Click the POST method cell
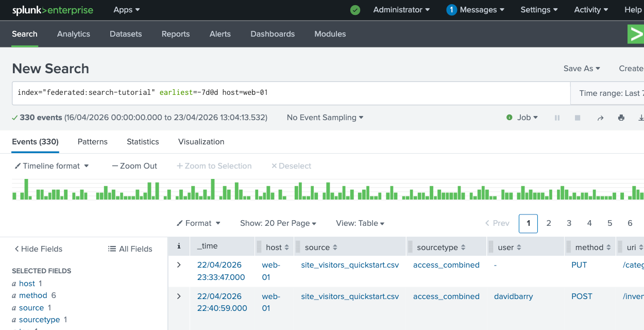The width and height of the screenshot is (644, 330). point(582,296)
